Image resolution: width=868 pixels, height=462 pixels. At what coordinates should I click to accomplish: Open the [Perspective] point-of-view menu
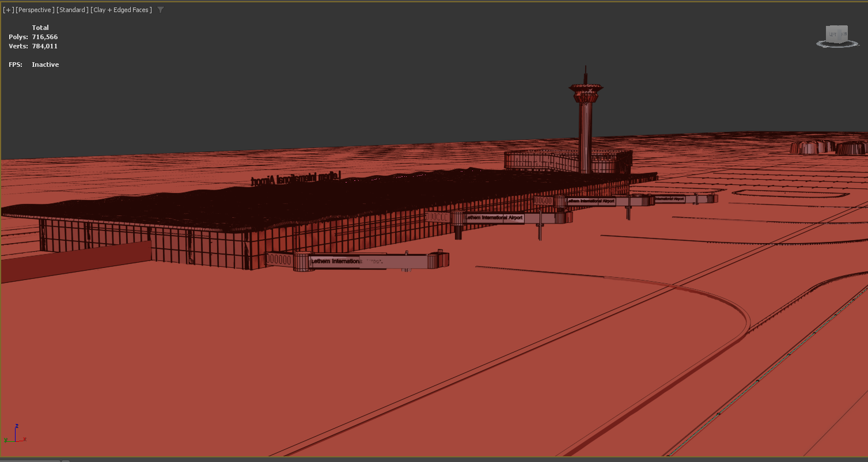[35, 10]
